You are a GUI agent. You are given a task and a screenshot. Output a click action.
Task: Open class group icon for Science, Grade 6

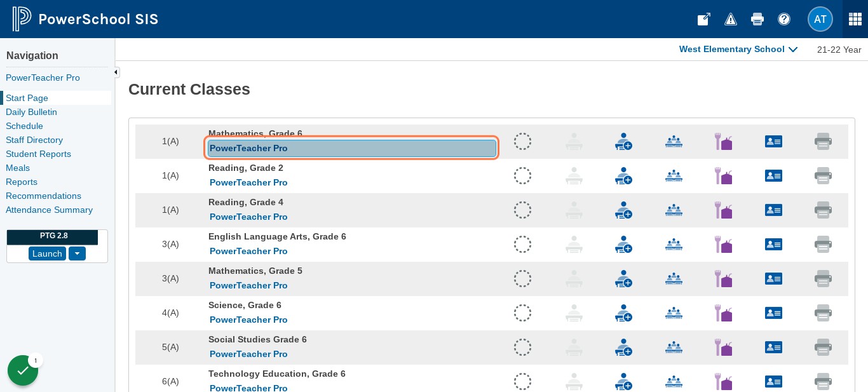tap(674, 313)
